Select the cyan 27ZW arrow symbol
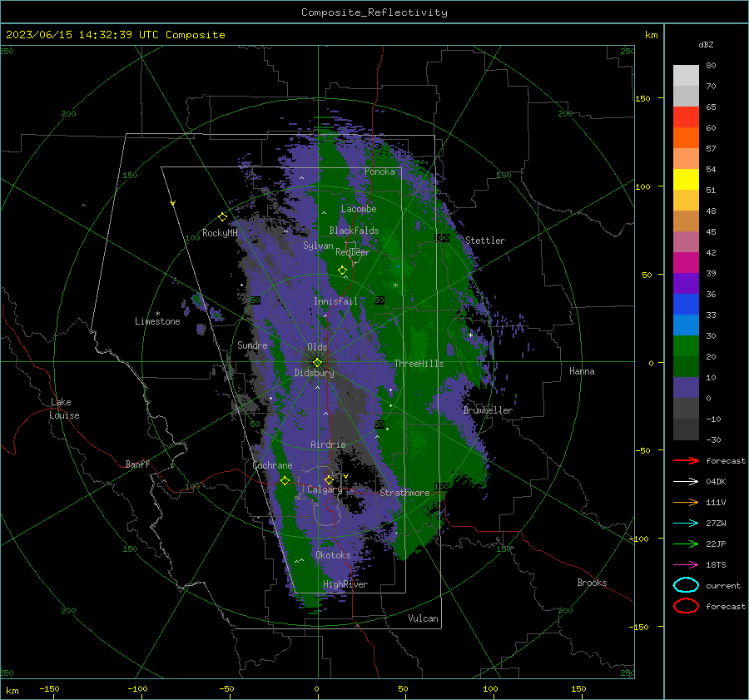Screen dimensions: 749x700 [686, 524]
